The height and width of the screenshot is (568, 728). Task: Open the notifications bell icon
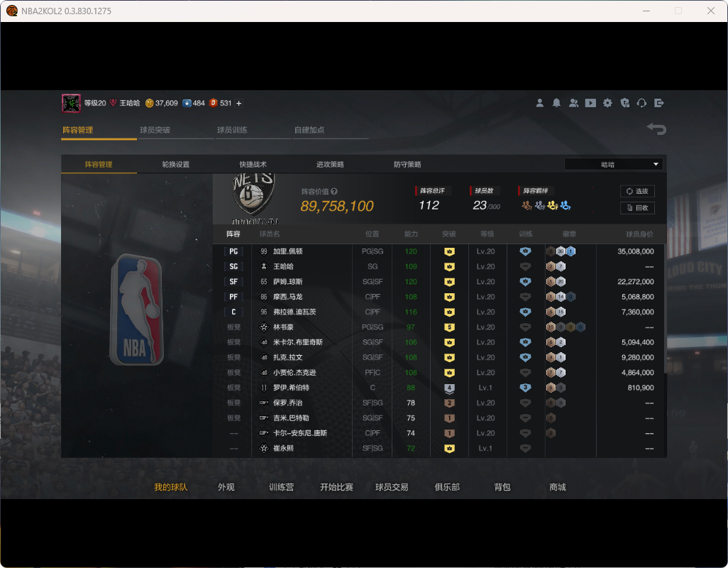click(556, 103)
